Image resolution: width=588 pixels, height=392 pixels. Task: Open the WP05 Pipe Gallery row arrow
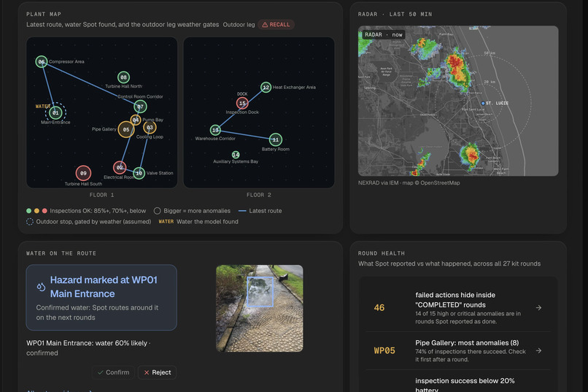[538, 350]
